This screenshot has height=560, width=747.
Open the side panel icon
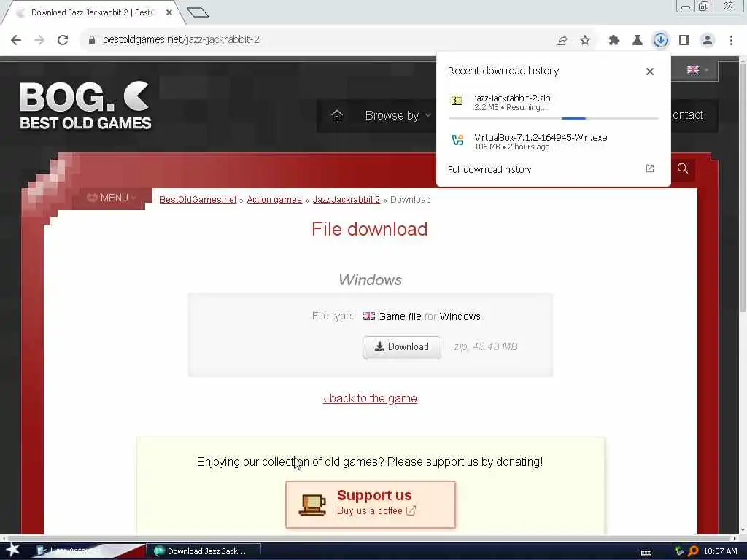tap(684, 41)
